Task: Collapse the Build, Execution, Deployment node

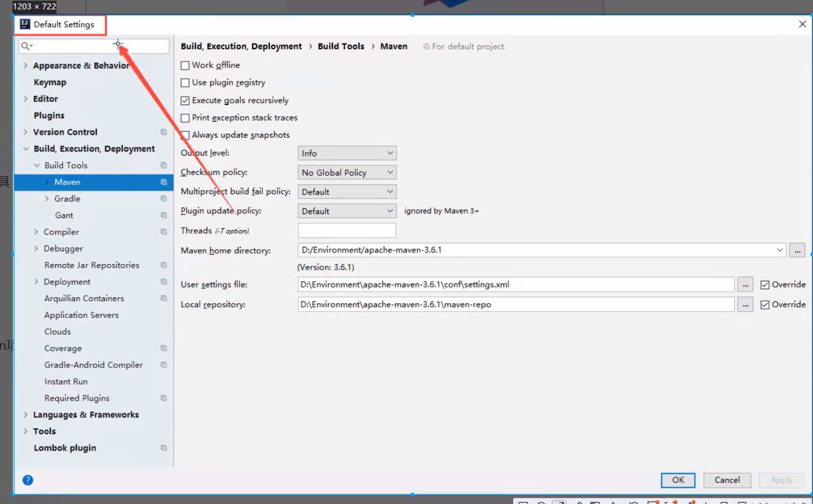Action: point(25,149)
